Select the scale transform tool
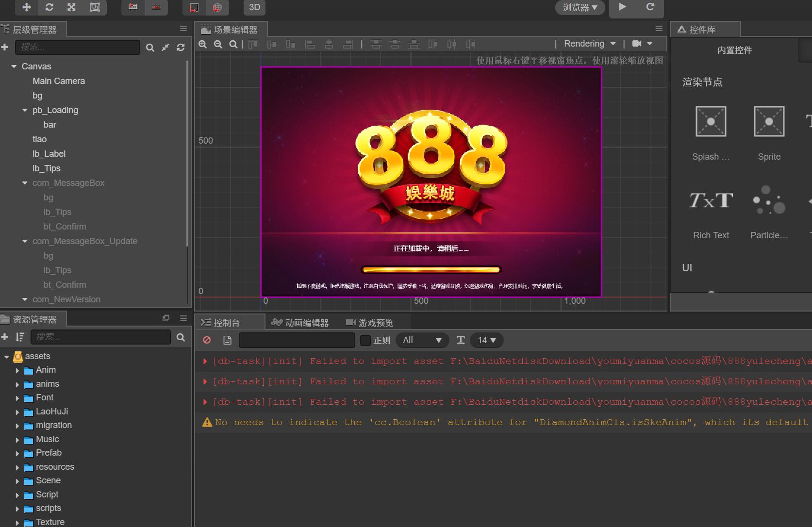Image resolution: width=812 pixels, height=527 pixels. tap(71, 7)
